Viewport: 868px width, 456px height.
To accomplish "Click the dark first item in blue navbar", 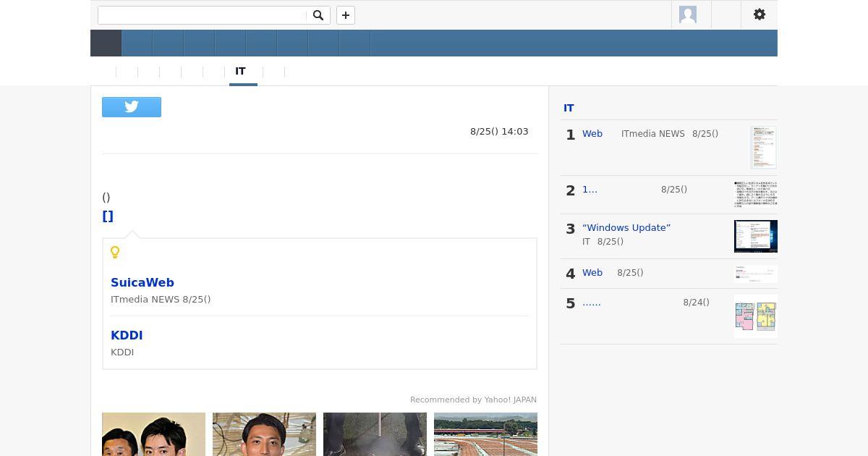I will click(x=106, y=43).
